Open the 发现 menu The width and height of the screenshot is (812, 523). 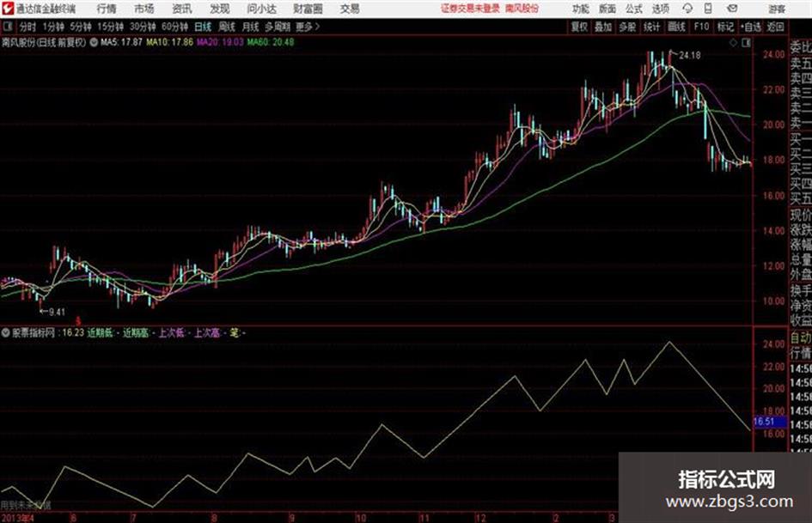pos(220,9)
